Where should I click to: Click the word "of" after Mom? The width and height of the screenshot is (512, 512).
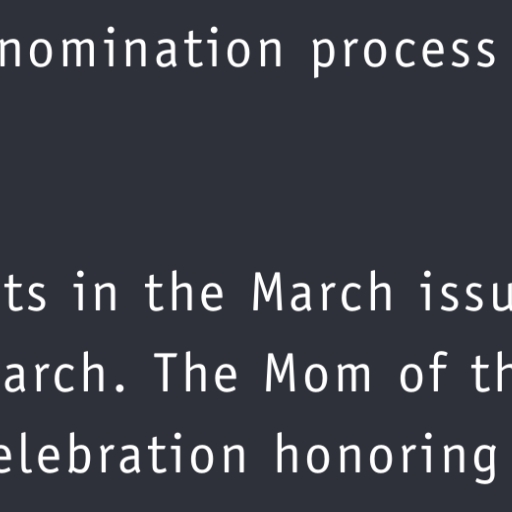click(424, 372)
